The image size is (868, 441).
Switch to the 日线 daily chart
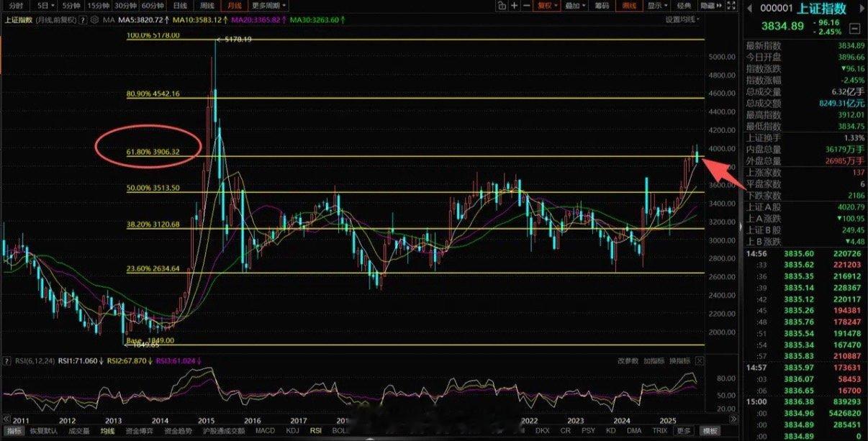click(181, 5)
